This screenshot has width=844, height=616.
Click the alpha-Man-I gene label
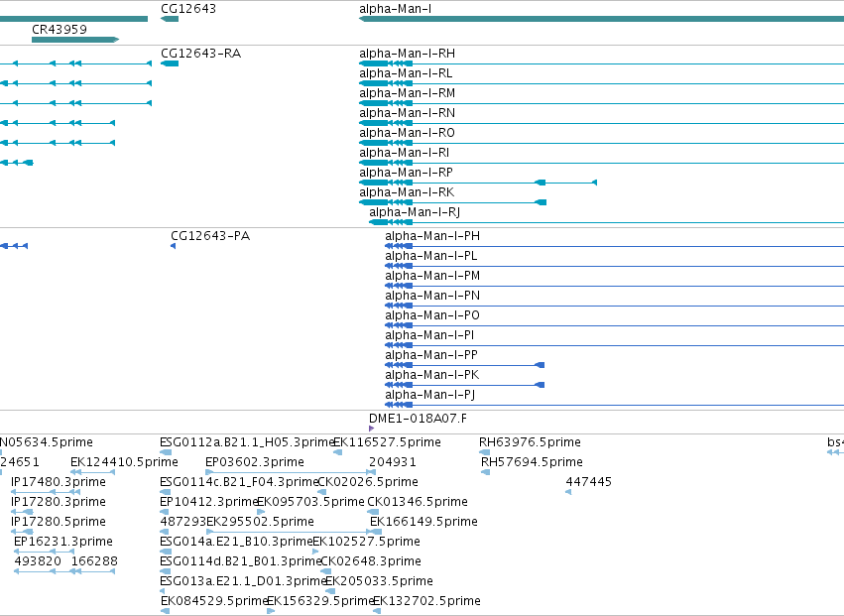(395, 9)
